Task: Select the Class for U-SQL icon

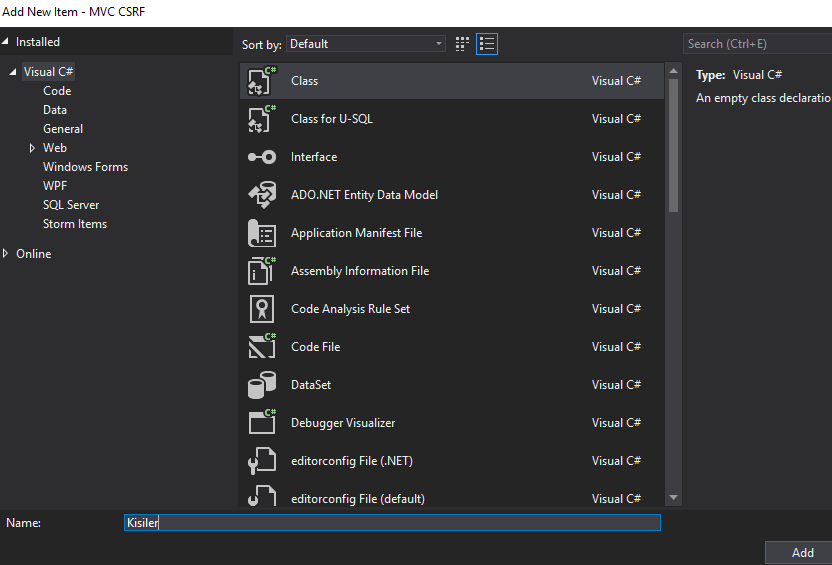Action: click(262, 119)
